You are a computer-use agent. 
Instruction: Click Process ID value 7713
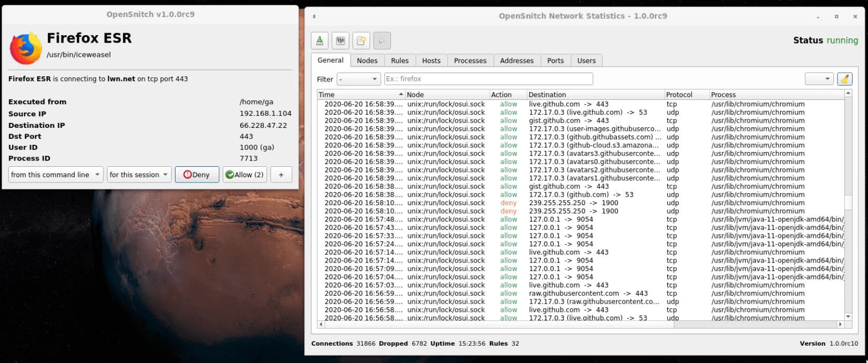click(x=249, y=158)
